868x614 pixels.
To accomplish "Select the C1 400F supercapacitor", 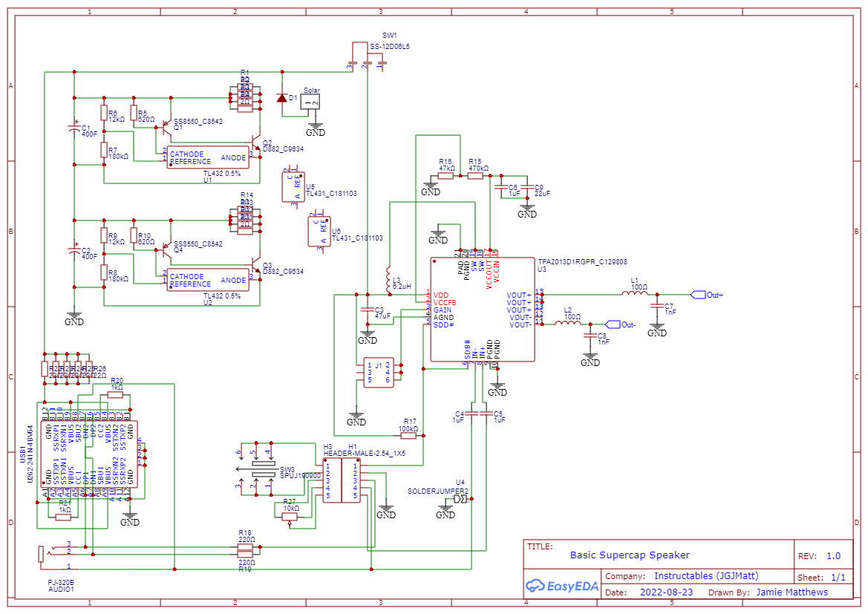I will pyautogui.click(x=74, y=128).
